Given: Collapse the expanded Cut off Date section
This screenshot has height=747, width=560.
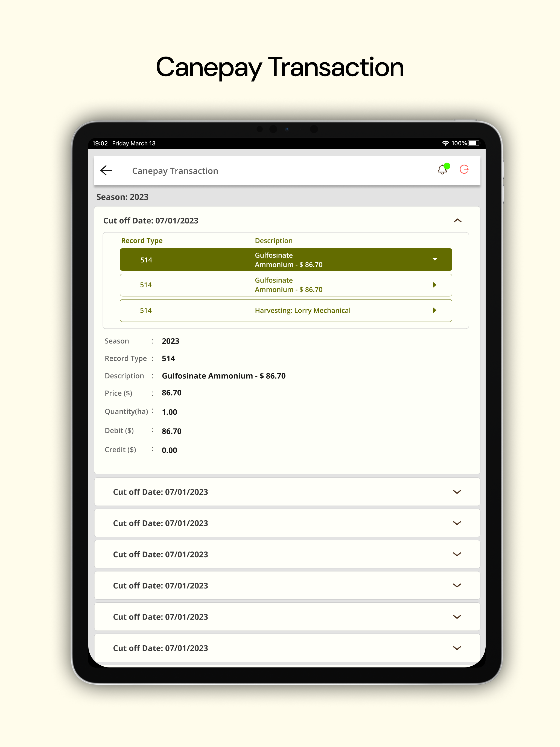Looking at the screenshot, I should click(x=457, y=221).
